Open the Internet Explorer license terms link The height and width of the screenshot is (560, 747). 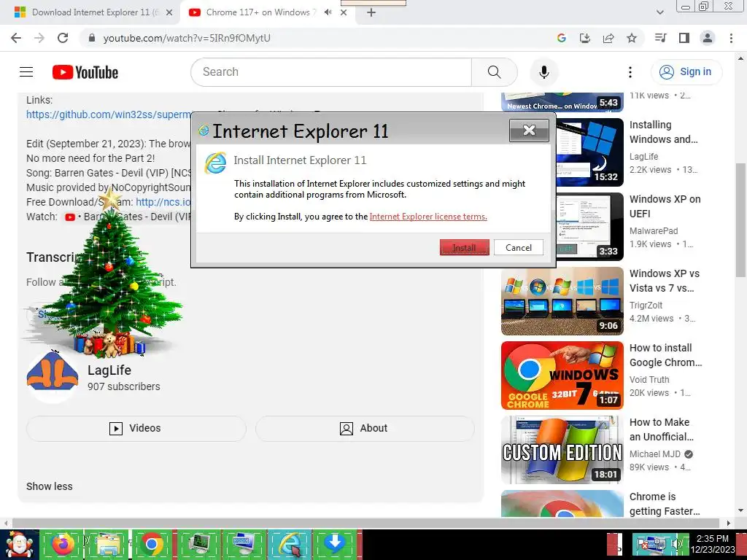pyautogui.click(x=427, y=217)
